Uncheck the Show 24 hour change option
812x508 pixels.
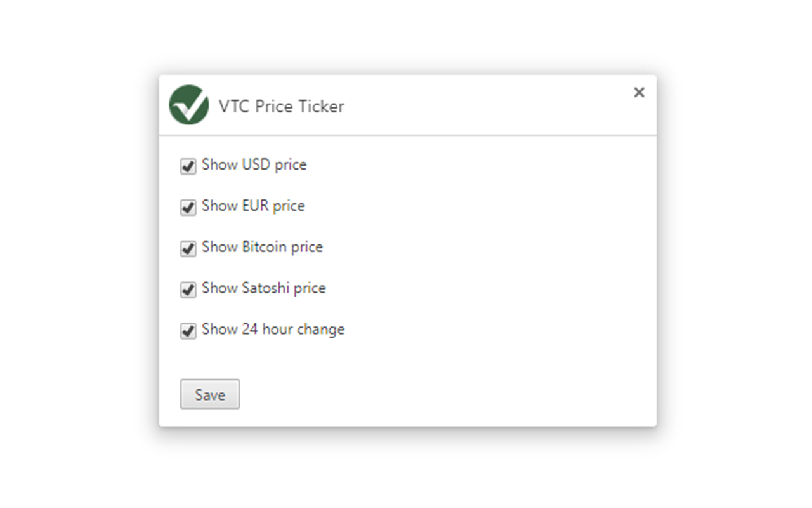click(188, 330)
